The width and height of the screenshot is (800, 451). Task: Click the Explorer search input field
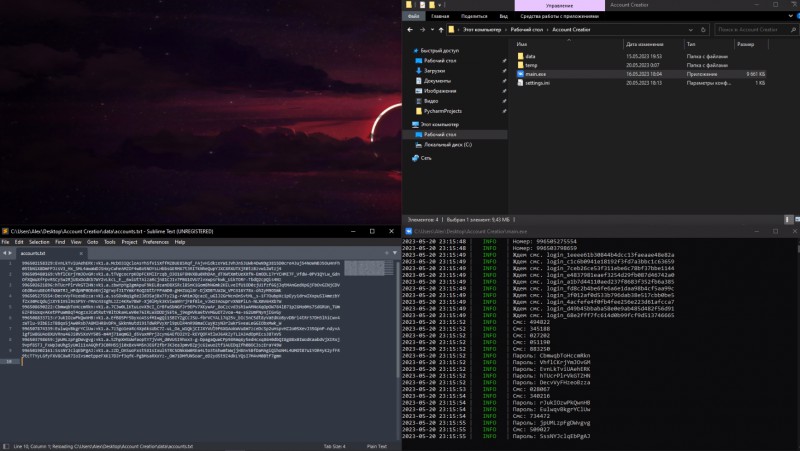point(752,30)
